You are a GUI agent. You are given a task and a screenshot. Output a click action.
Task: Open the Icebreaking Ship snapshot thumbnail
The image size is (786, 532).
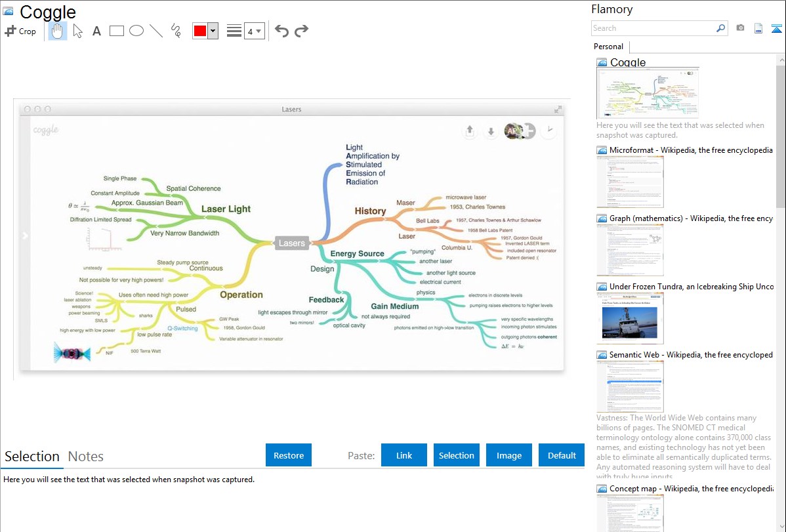(630, 318)
